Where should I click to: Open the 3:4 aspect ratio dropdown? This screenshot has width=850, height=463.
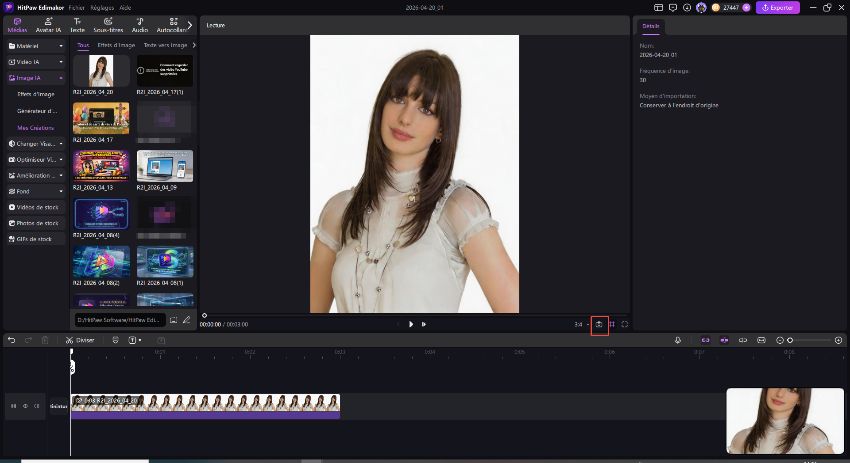click(x=581, y=324)
